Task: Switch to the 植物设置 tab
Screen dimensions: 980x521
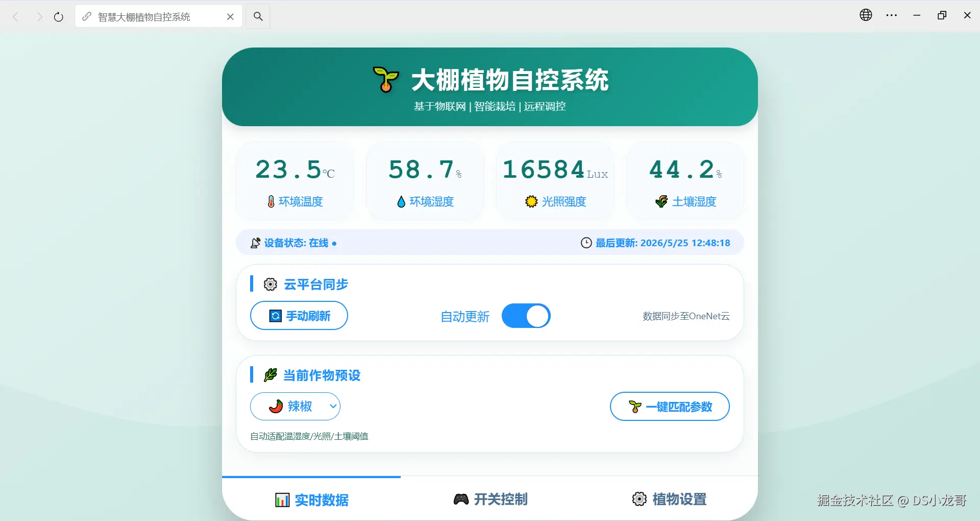Action: [x=669, y=499]
